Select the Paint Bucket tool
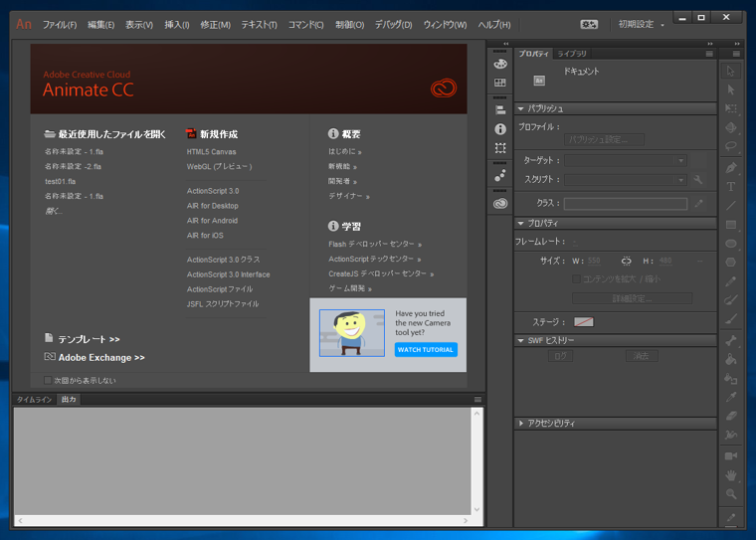This screenshot has height=540, width=756. (731, 360)
